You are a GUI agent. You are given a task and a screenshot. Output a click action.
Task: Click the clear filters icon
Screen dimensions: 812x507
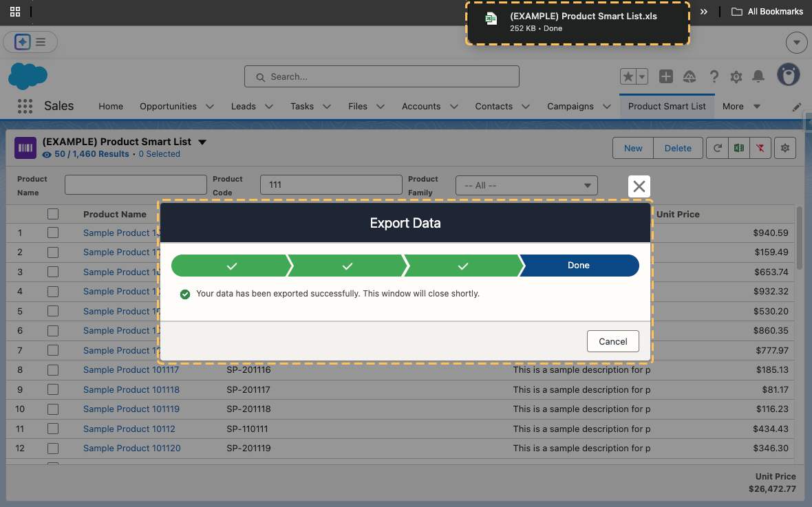(x=760, y=148)
